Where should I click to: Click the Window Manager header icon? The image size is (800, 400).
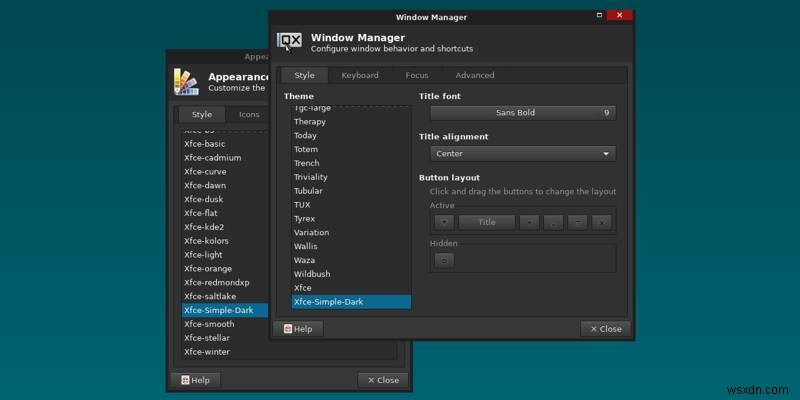pos(289,42)
